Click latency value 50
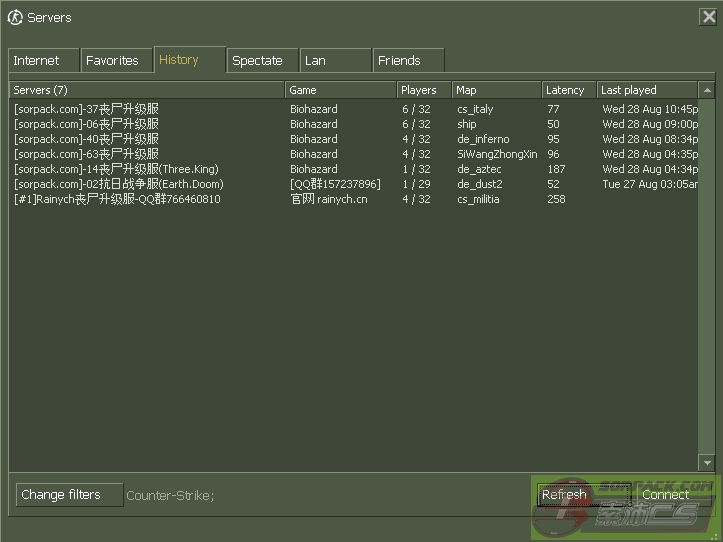This screenshot has width=723, height=542. 553,124
